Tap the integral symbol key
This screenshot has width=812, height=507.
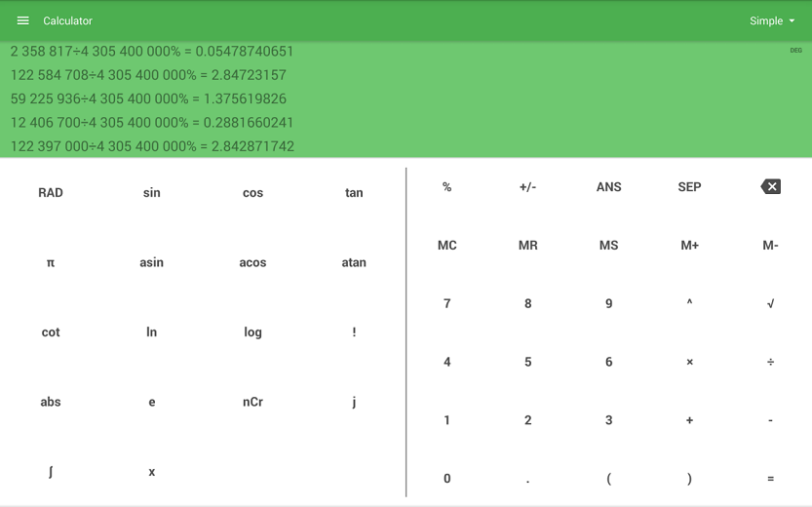click(x=51, y=472)
